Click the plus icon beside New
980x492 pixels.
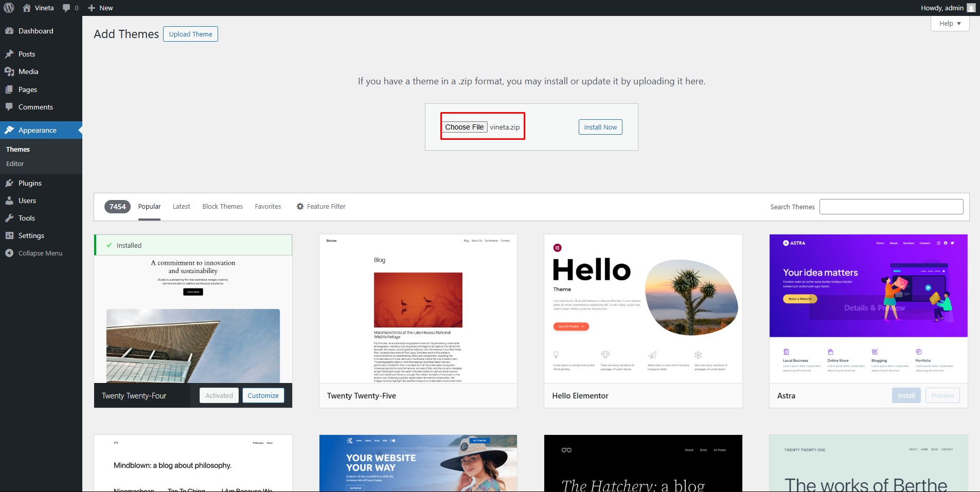point(92,8)
